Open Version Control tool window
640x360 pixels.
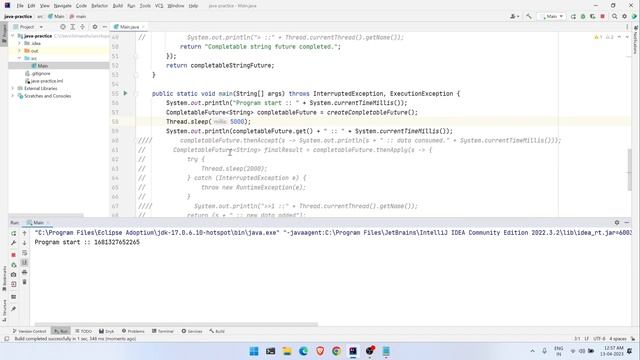click(x=29, y=331)
